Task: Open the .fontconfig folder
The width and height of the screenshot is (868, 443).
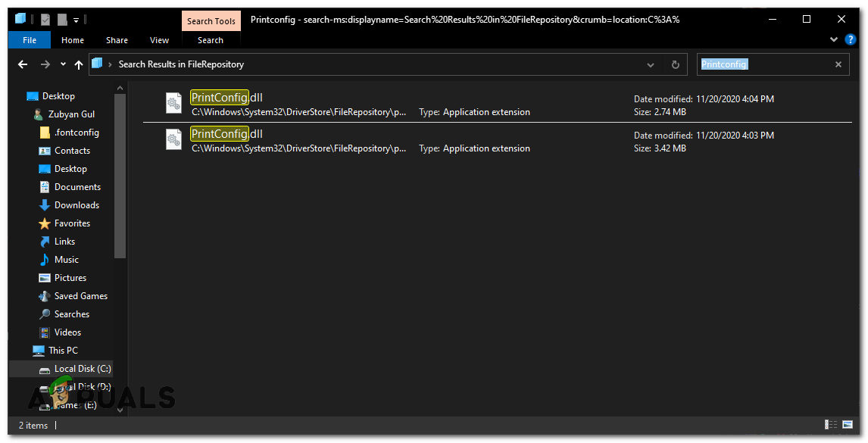Action: [76, 133]
